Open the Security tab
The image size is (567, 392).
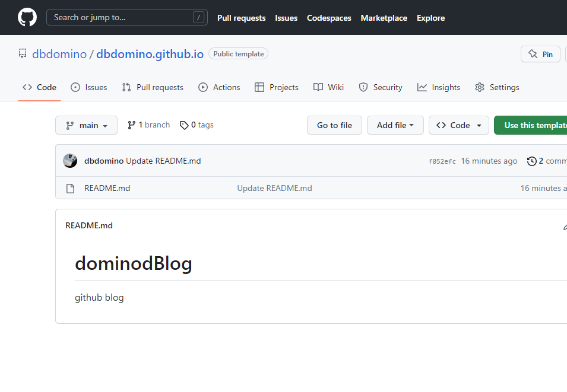click(381, 87)
